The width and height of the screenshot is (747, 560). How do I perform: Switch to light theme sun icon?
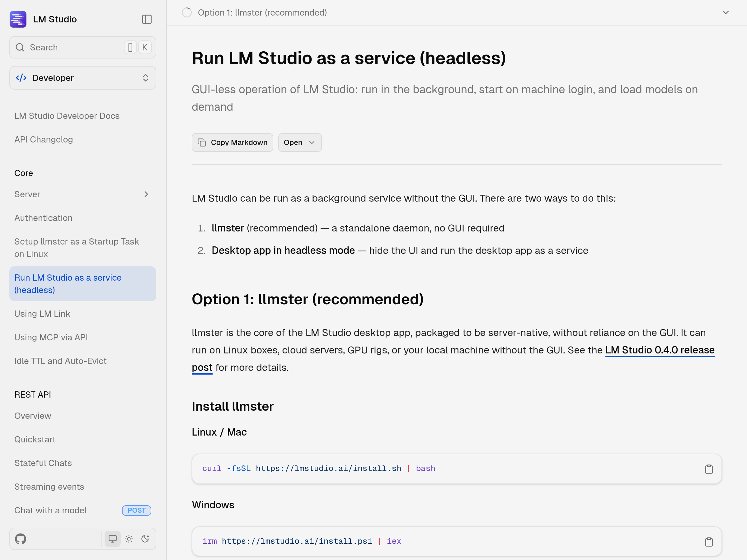click(129, 539)
